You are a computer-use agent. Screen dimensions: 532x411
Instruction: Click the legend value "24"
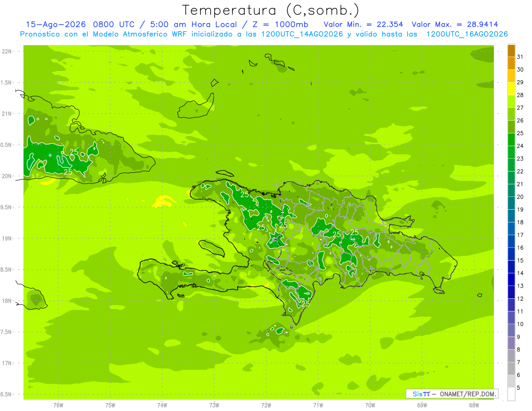click(x=520, y=146)
